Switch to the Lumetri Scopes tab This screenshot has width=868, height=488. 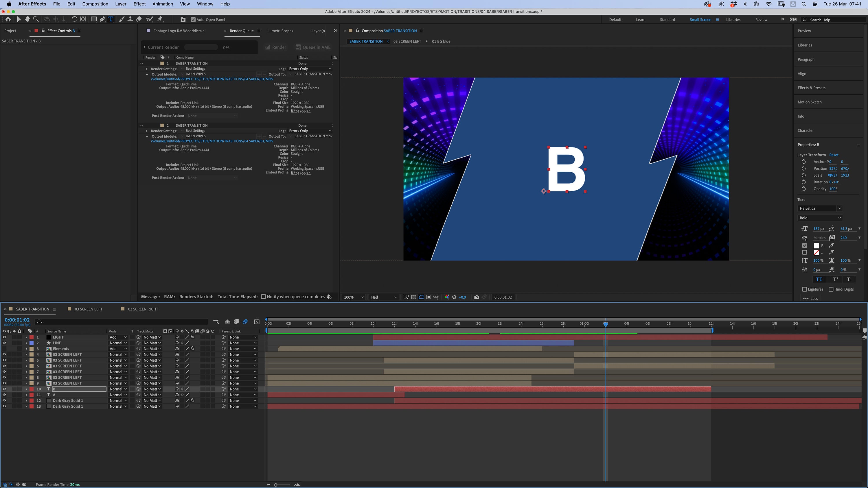pos(280,31)
